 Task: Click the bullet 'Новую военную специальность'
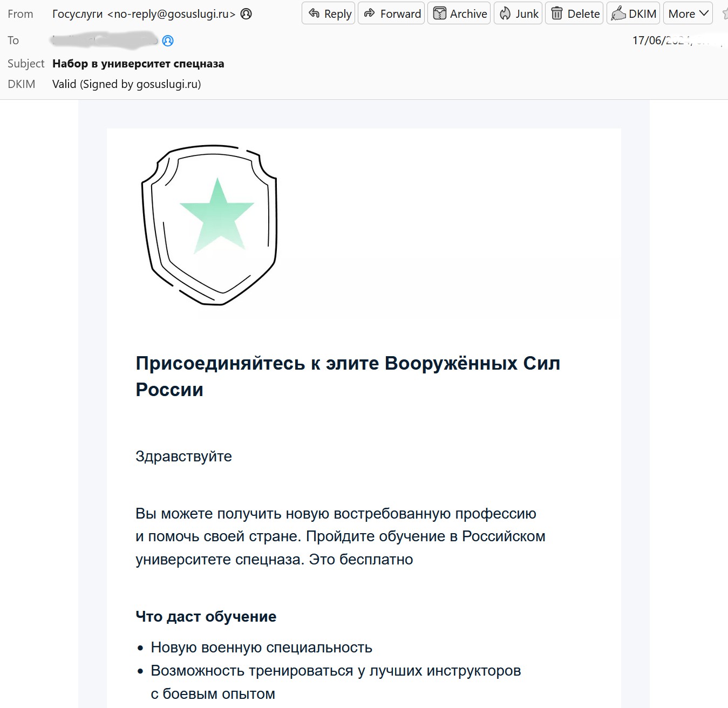click(261, 648)
